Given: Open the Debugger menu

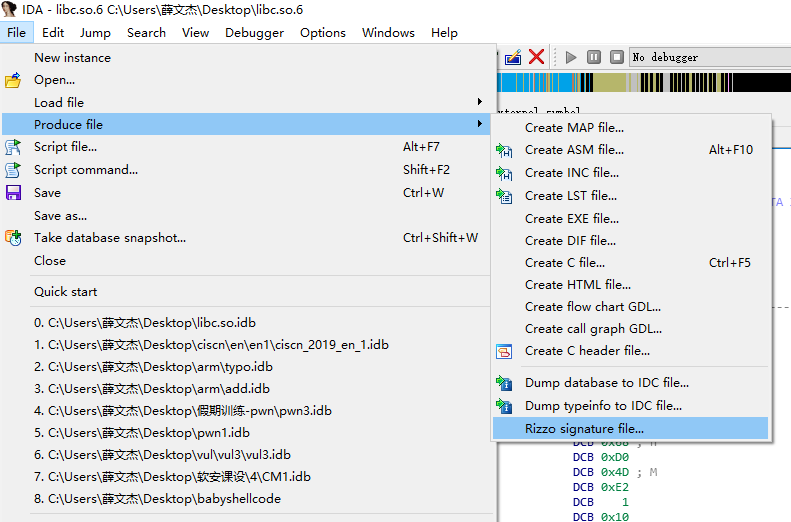Looking at the screenshot, I should tap(254, 33).
